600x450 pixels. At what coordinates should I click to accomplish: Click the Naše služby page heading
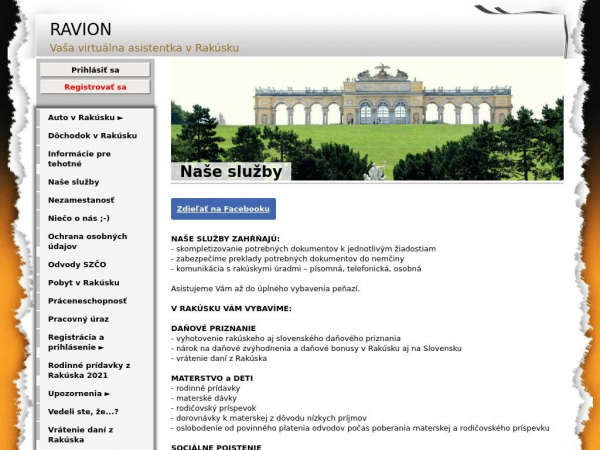coord(231,171)
